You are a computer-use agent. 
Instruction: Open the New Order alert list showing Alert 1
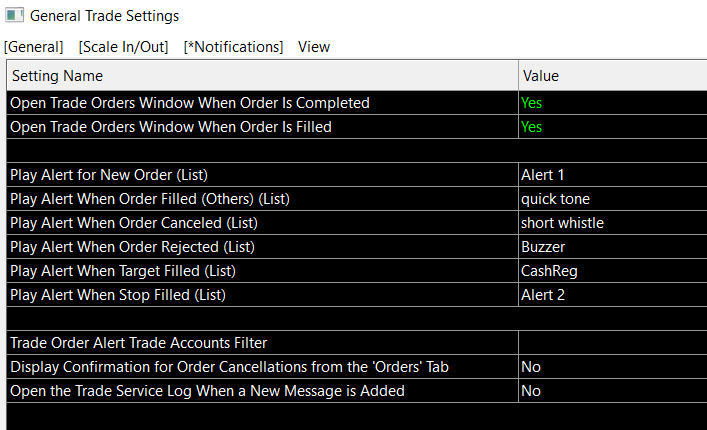click(x=543, y=175)
